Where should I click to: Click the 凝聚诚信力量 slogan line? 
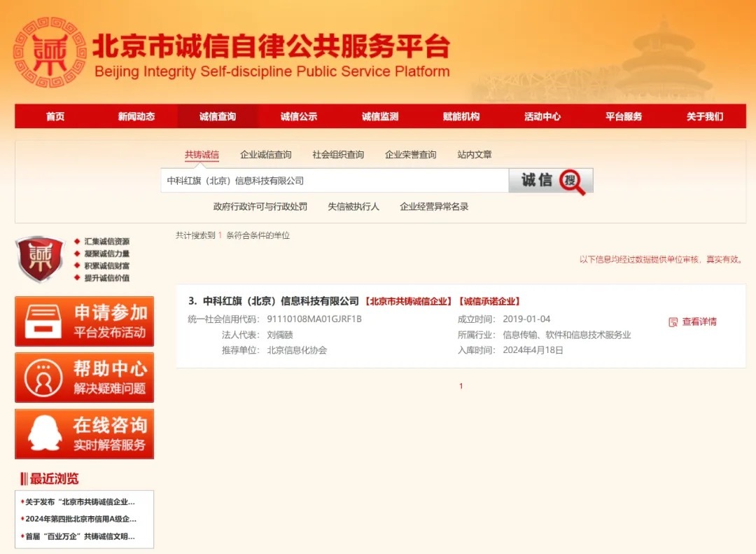107,254
